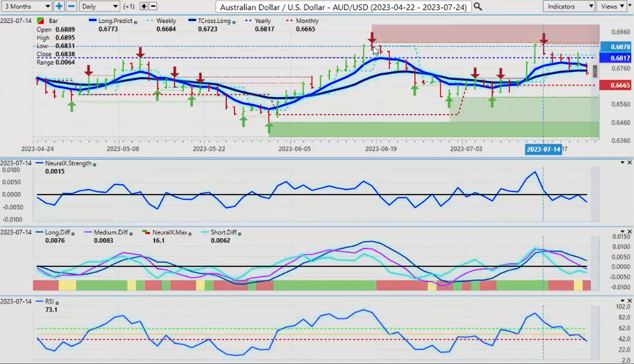Click the 2023-07-14 date cursor marker
This screenshot has width=634, height=364.
[x=543, y=149]
